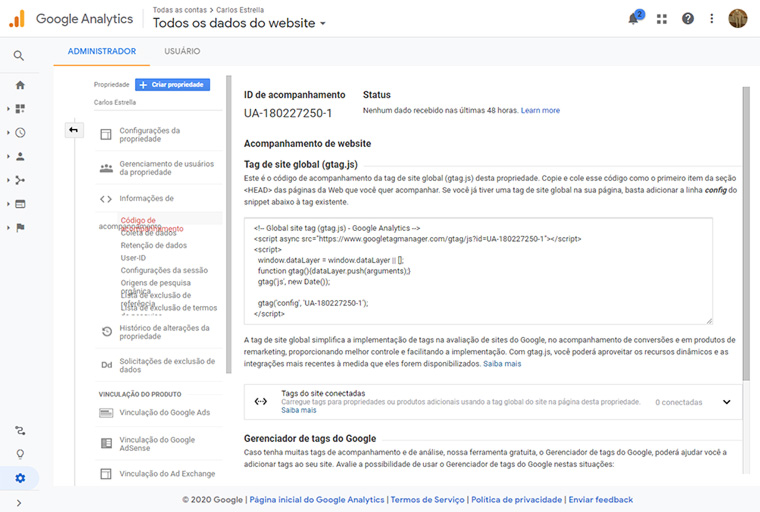Click the Dd data deletion icon
The width and height of the screenshot is (760, 512).
coord(107,365)
